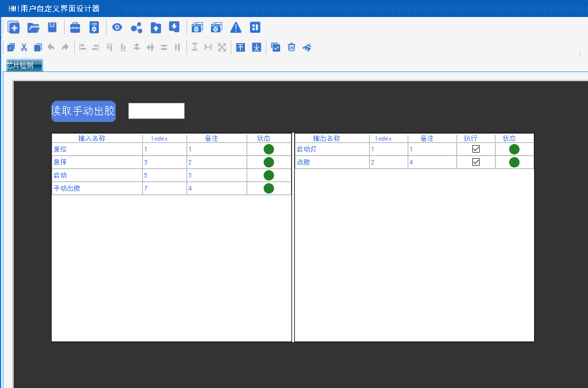Open the toolbox briefcase icon
The height and width of the screenshot is (388, 588).
75,27
